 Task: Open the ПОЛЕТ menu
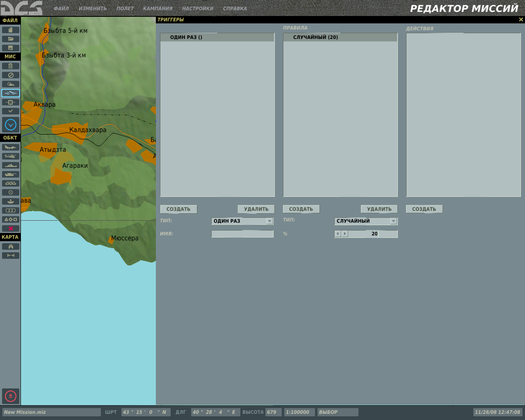pyautogui.click(x=125, y=9)
